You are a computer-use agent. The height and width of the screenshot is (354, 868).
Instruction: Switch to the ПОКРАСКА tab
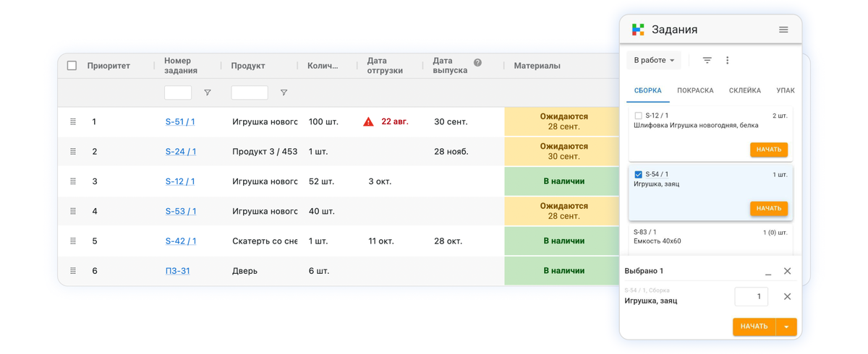point(695,90)
